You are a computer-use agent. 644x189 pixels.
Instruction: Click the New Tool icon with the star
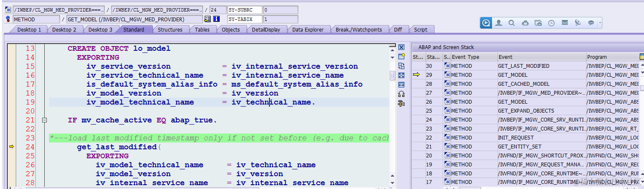pyautogui.click(x=401, y=57)
